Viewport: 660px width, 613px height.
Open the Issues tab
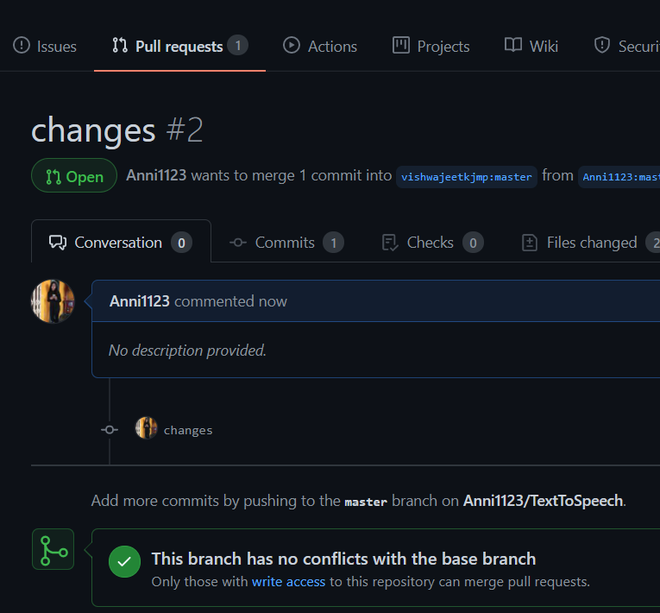[45, 46]
